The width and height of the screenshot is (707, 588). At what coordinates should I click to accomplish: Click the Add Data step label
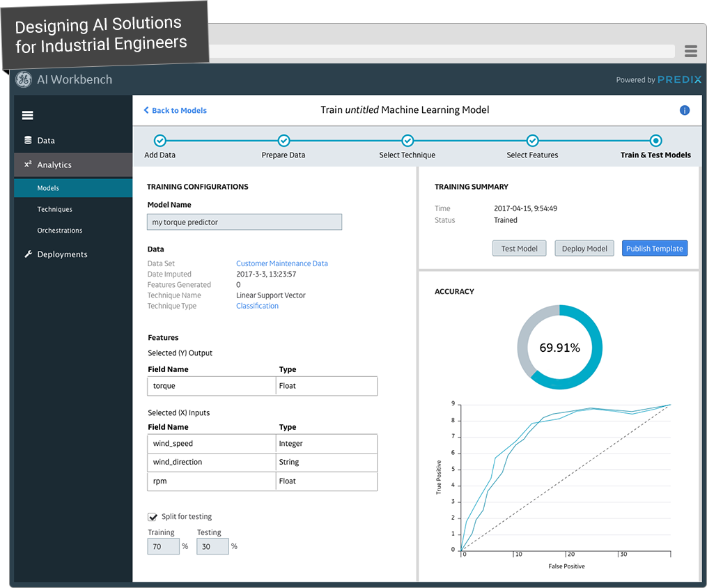point(160,155)
